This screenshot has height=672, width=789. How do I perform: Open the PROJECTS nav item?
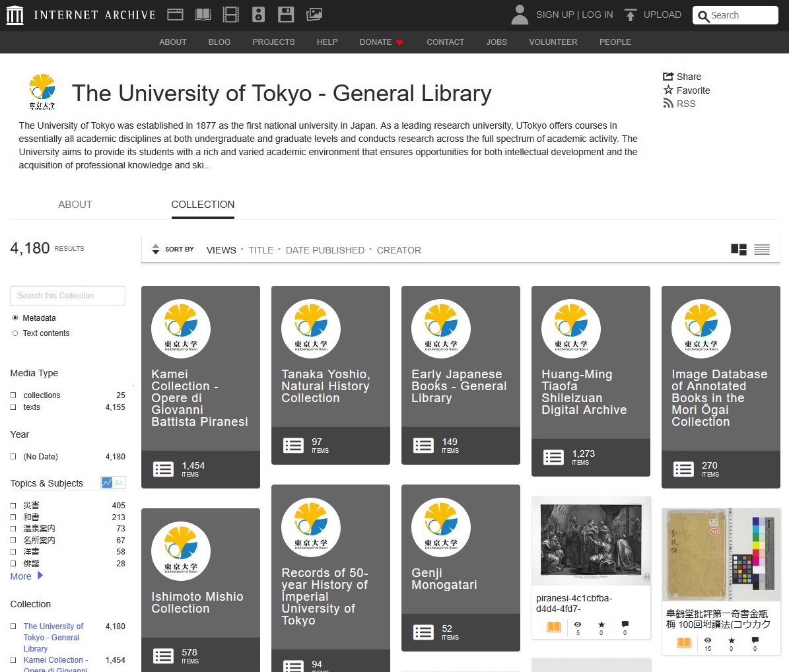point(274,42)
